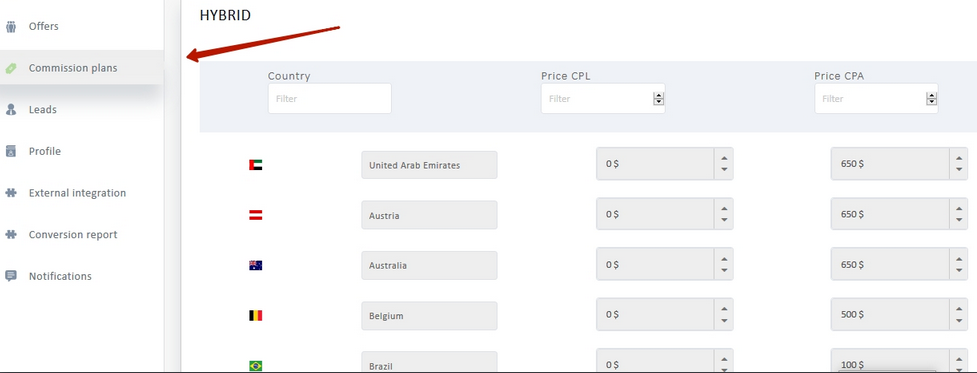Viewport: 977px width, 373px height.
Task: Click the Australia country name field
Action: (429, 265)
